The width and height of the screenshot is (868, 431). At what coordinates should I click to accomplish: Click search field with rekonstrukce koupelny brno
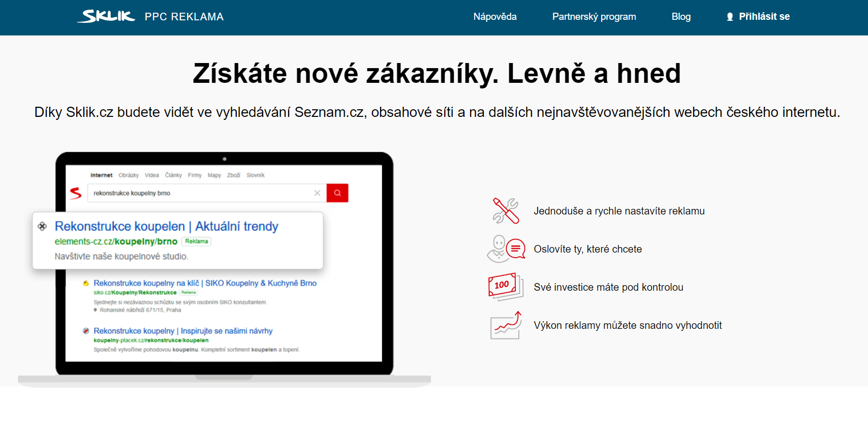(207, 193)
